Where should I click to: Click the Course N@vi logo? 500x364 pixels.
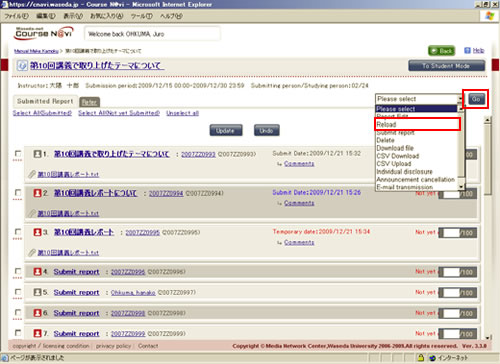click(44, 33)
